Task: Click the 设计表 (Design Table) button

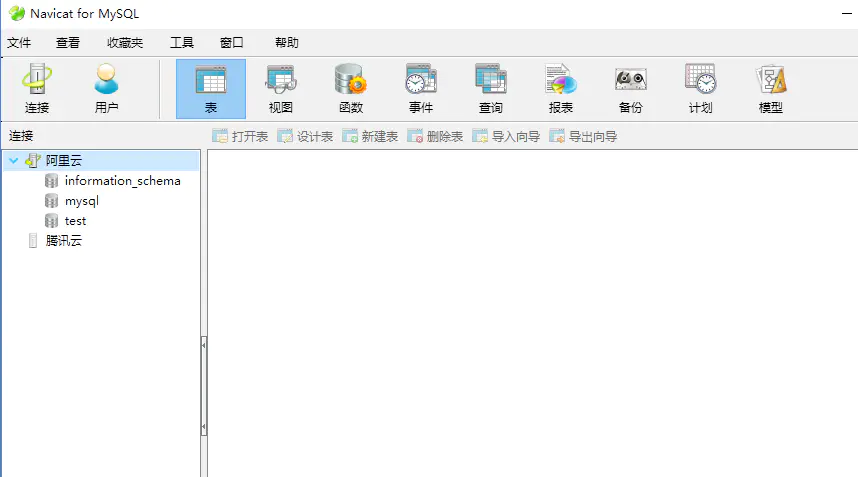Action: [305, 136]
